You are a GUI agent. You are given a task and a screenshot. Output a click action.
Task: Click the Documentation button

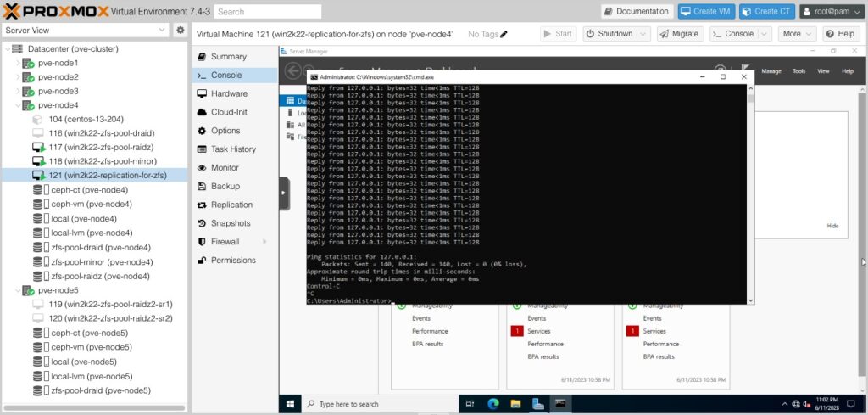tap(637, 11)
